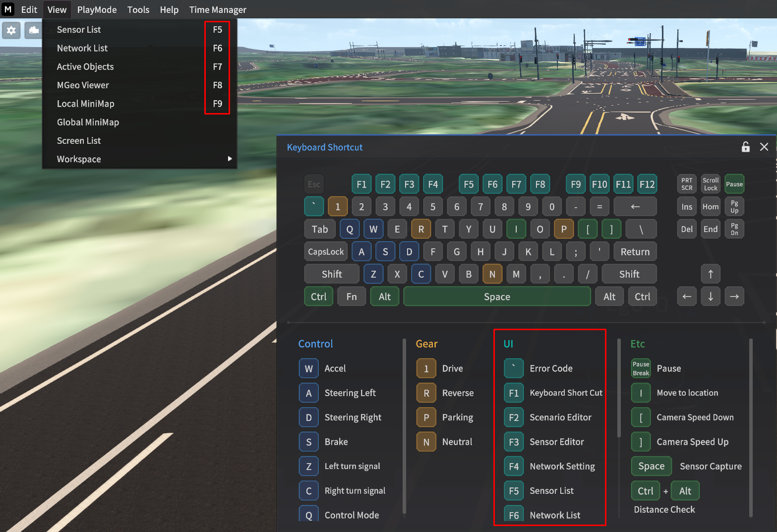
Task: Select the Pause Break key under Etc
Action: tap(641, 368)
